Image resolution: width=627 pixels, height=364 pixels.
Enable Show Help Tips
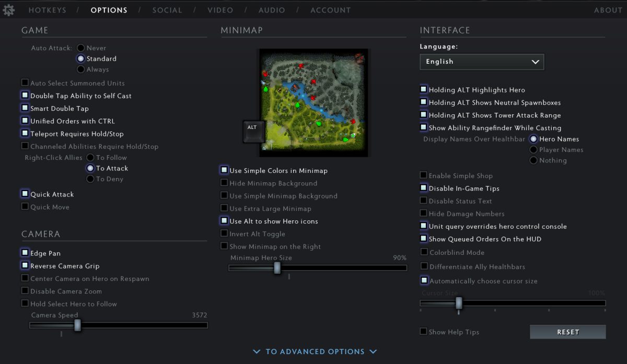423,332
